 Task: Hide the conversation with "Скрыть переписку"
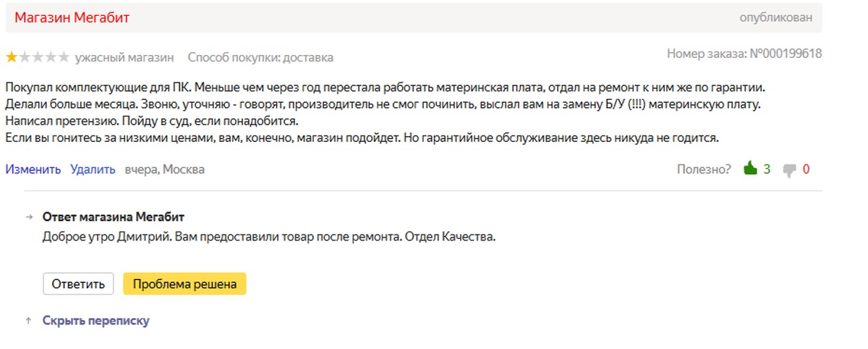pyautogui.click(x=95, y=320)
